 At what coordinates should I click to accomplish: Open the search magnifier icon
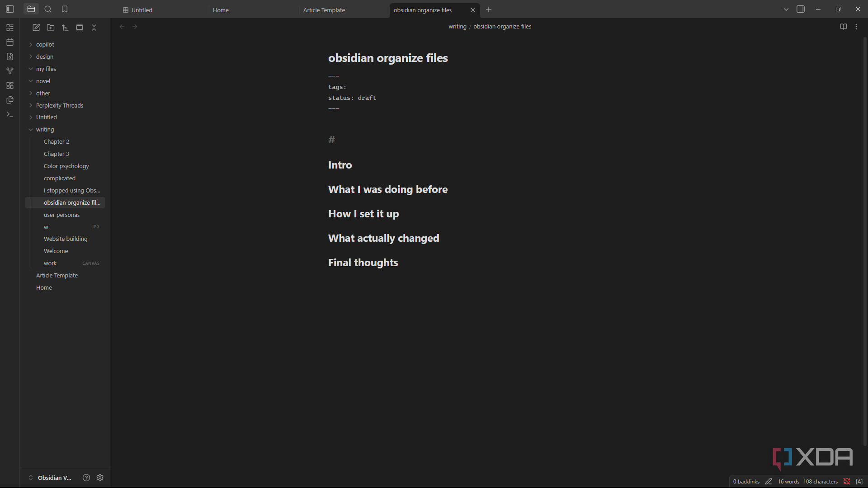pos(48,9)
